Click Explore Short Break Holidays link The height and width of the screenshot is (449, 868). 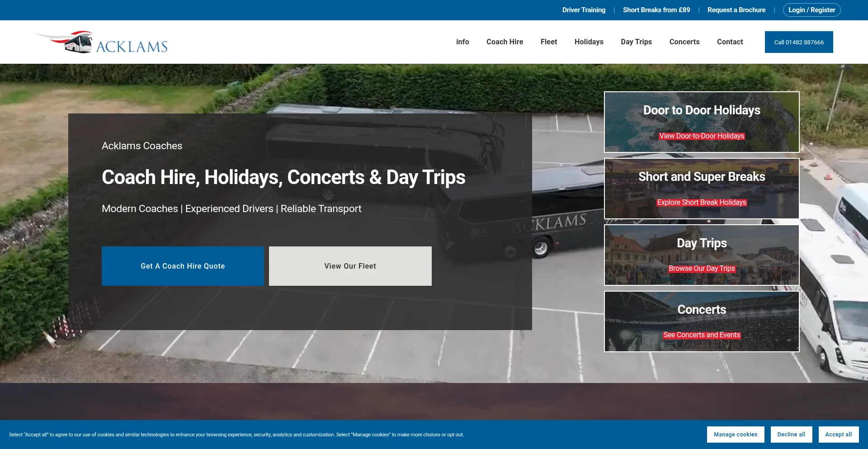[x=702, y=203]
